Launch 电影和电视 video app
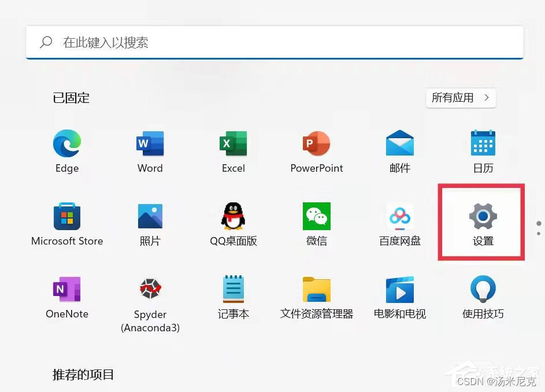Image resolution: width=545 pixels, height=392 pixels. pyautogui.click(x=400, y=290)
